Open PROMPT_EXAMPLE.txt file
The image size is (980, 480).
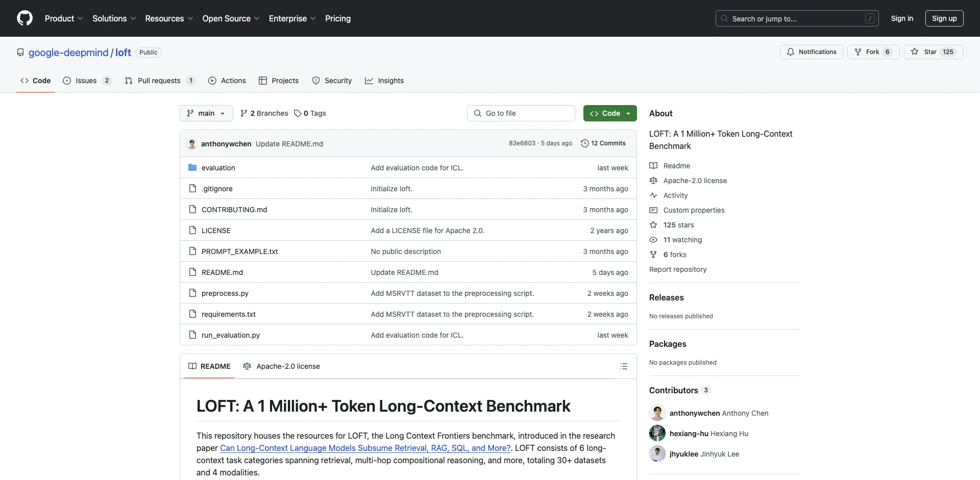239,251
